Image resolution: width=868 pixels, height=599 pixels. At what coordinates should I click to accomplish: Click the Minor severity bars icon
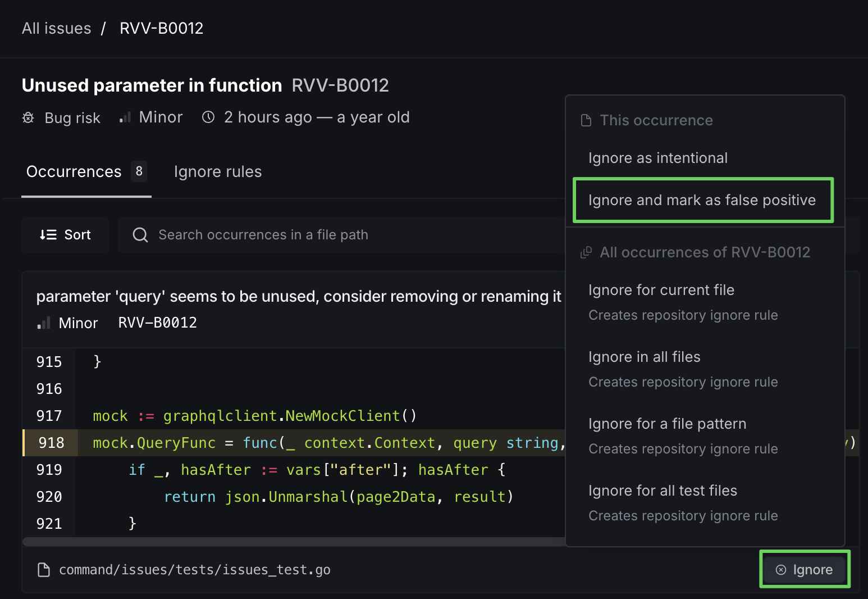coord(125,117)
